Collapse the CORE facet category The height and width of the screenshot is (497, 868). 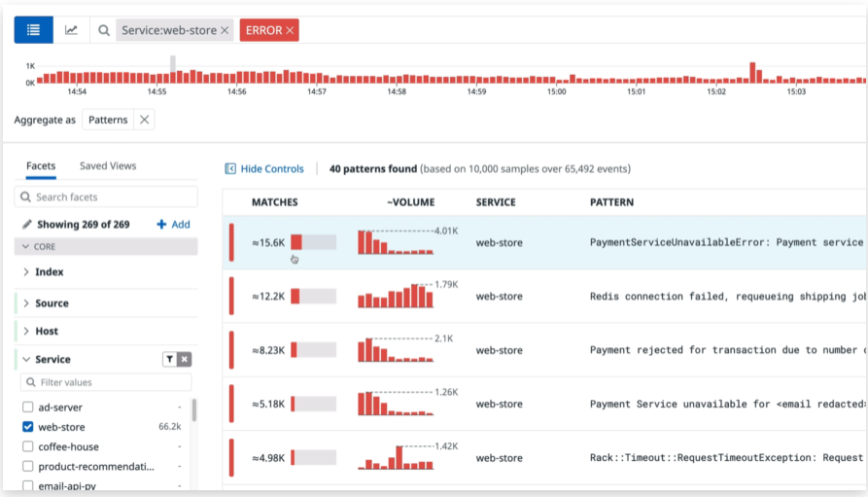click(x=26, y=247)
